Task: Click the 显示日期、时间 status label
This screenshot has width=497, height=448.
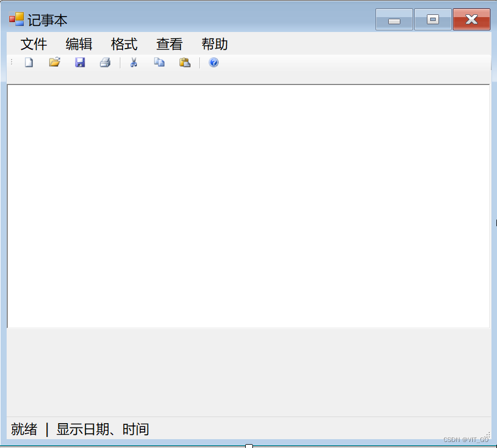Action: tap(103, 429)
